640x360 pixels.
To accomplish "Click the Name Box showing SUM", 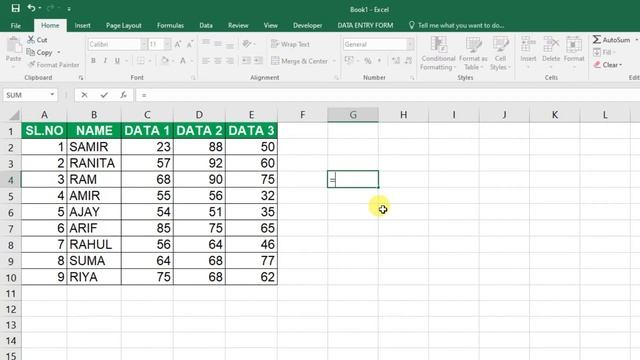I will [30, 95].
